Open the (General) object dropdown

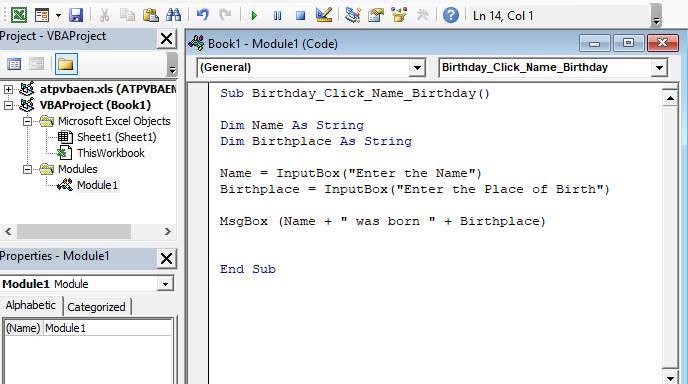click(417, 68)
